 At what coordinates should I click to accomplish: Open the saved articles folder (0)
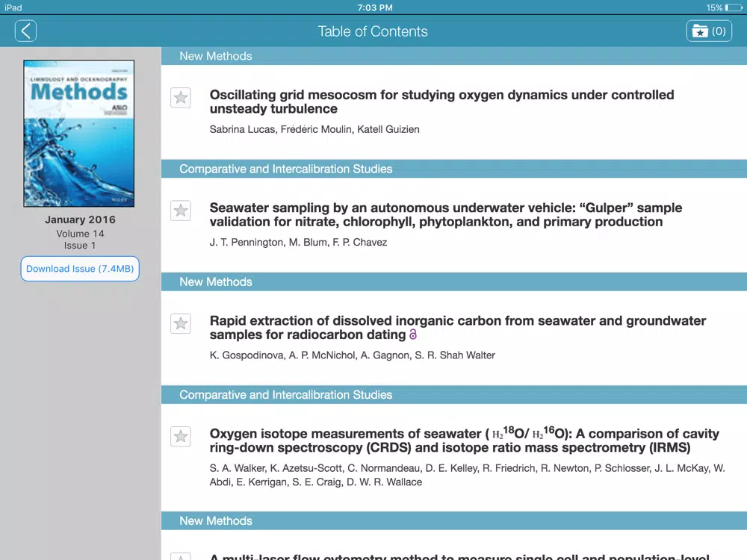(x=709, y=31)
